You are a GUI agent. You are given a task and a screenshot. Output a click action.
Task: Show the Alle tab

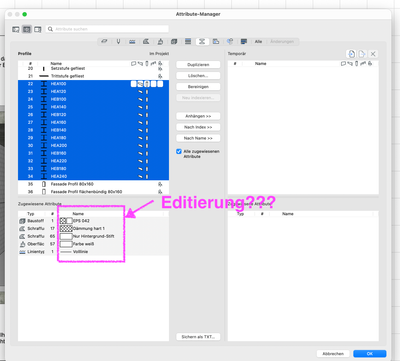point(258,42)
